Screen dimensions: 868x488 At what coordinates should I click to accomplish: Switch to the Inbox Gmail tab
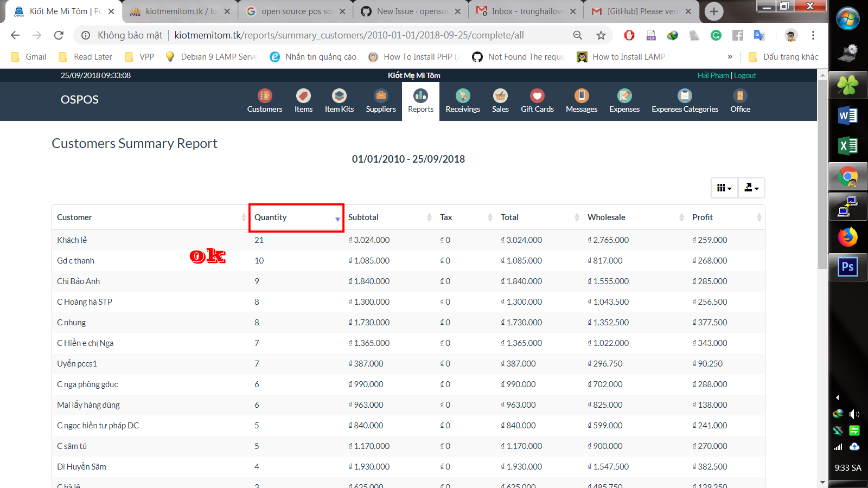point(527,11)
